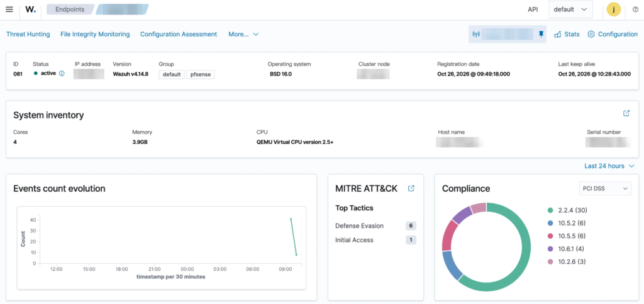The height and width of the screenshot is (304, 644).
Task: Open System inventory in full view
Action: click(x=626, y=113)
